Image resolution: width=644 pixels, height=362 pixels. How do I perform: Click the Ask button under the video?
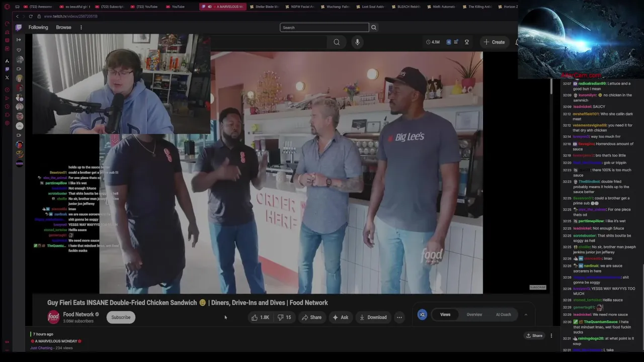[x=340, y=317]
